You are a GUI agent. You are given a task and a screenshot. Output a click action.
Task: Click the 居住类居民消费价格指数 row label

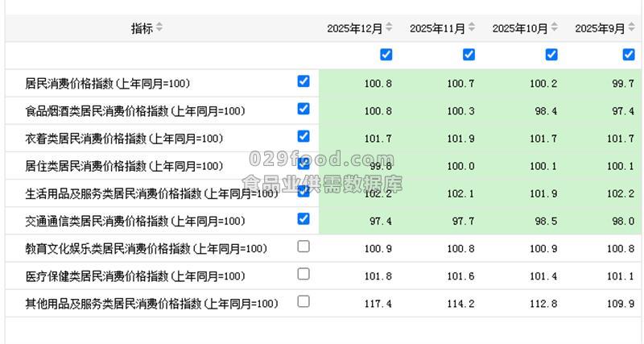pyautogui.click(x=125, y=166)
